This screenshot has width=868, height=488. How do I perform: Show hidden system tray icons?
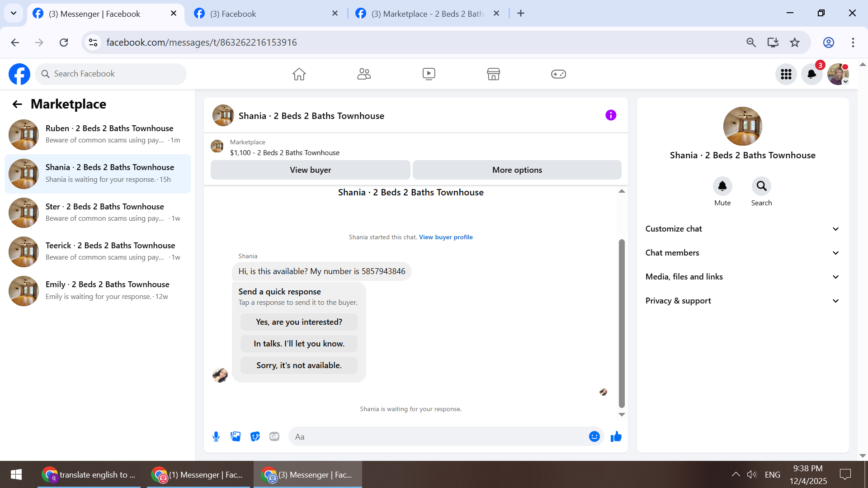point(736,474)
